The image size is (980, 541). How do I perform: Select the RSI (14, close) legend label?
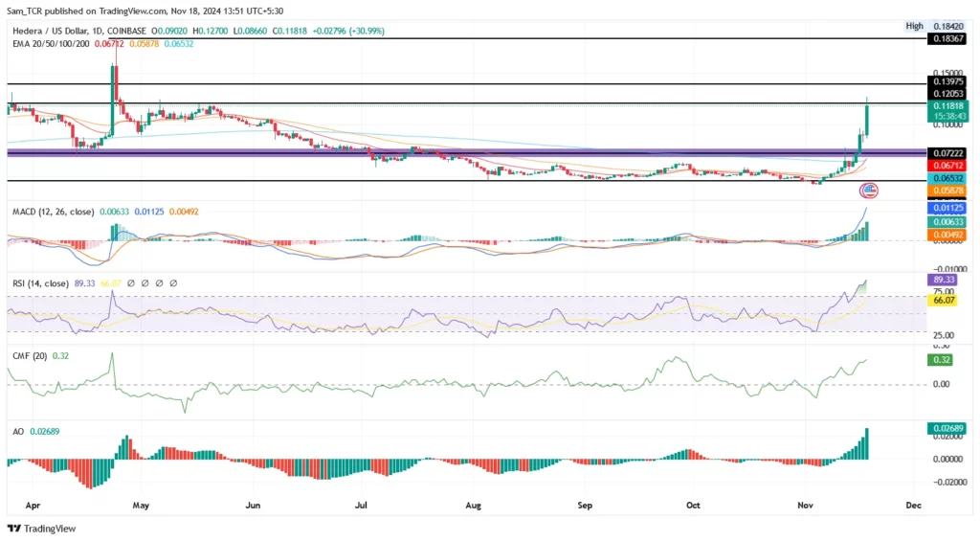coord(40,283)
